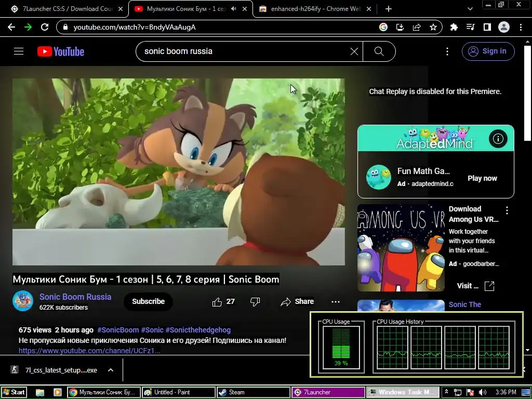Viewport: 532px width, 399px height.
Task: Open a new browser tab
Action: pos(389,9)
